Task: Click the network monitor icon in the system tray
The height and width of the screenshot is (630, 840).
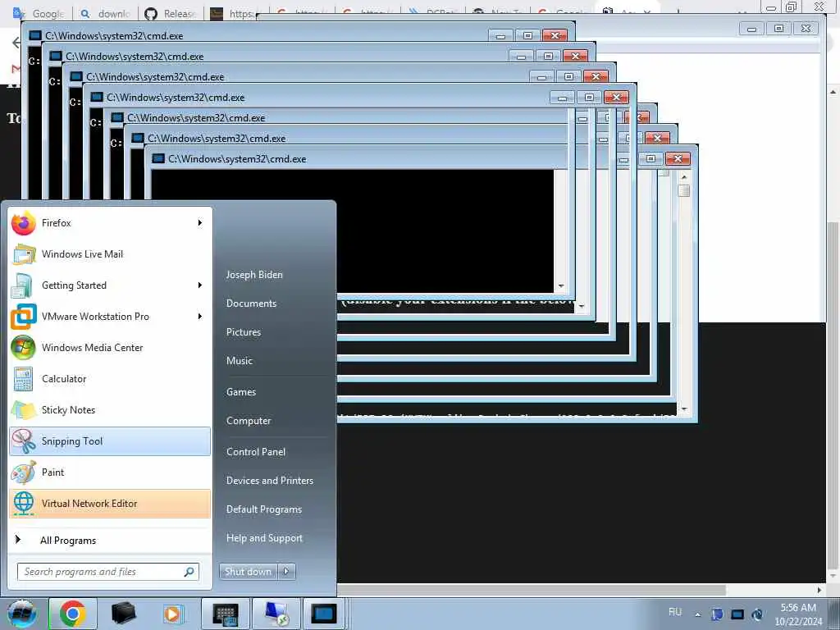Action: (737, 614)
